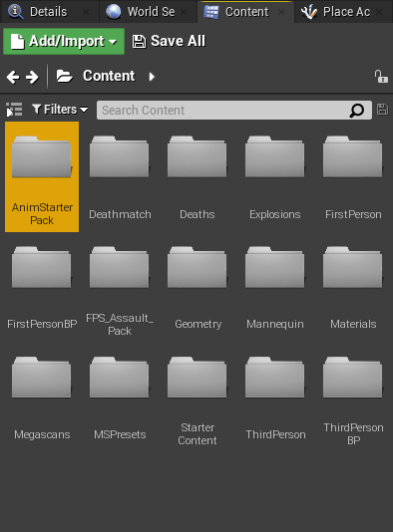Viewport: 393px width, 532px height.
Task: Show or hide the sources panel
Action: (x=14, y=110)
